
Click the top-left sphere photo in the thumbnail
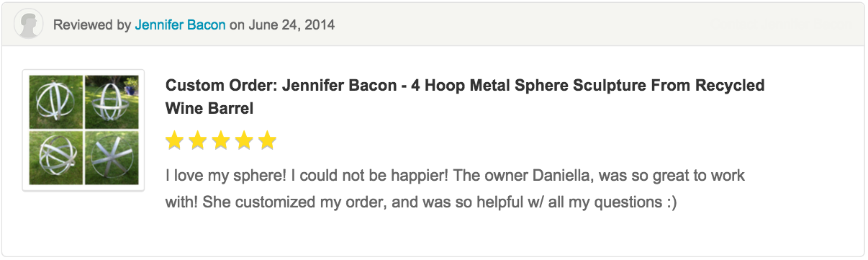pyautogui.click(x=55, y=102)
